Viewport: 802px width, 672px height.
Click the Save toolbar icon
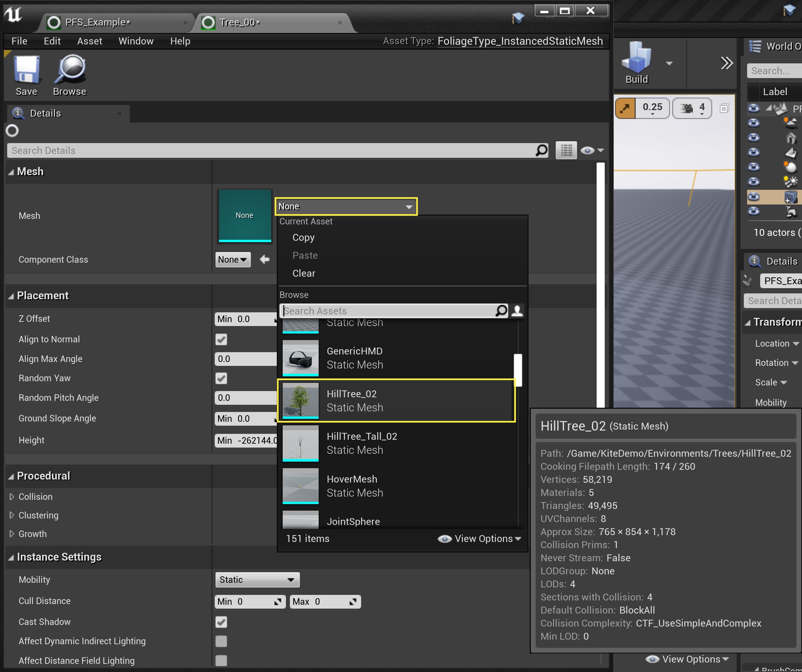26,70
